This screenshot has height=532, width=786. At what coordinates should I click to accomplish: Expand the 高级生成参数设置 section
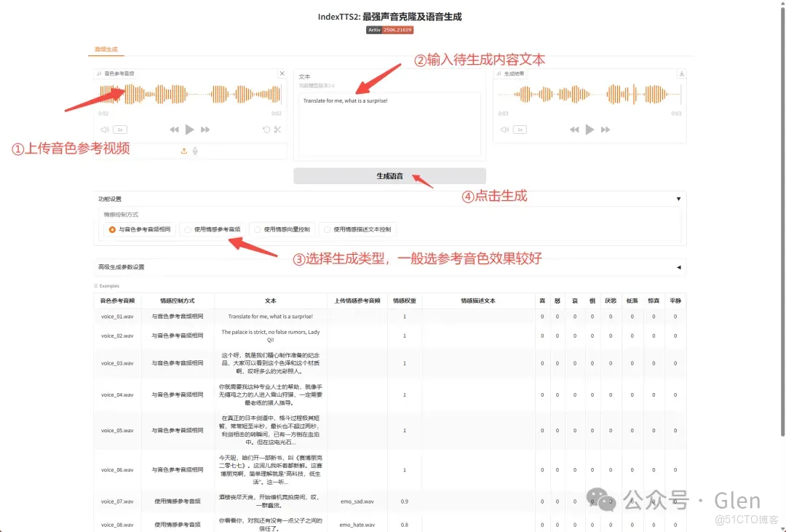pos(678,266)
